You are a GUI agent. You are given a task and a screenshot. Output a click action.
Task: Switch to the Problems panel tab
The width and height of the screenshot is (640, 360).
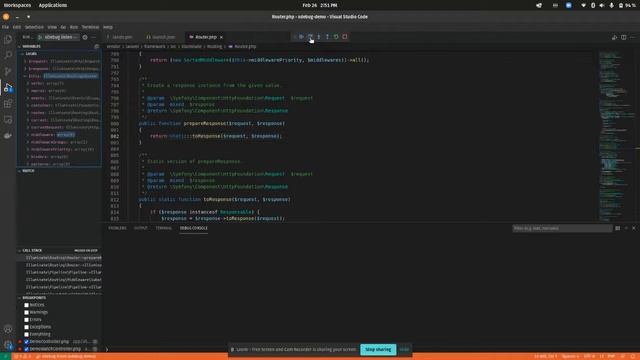(118, 228)
